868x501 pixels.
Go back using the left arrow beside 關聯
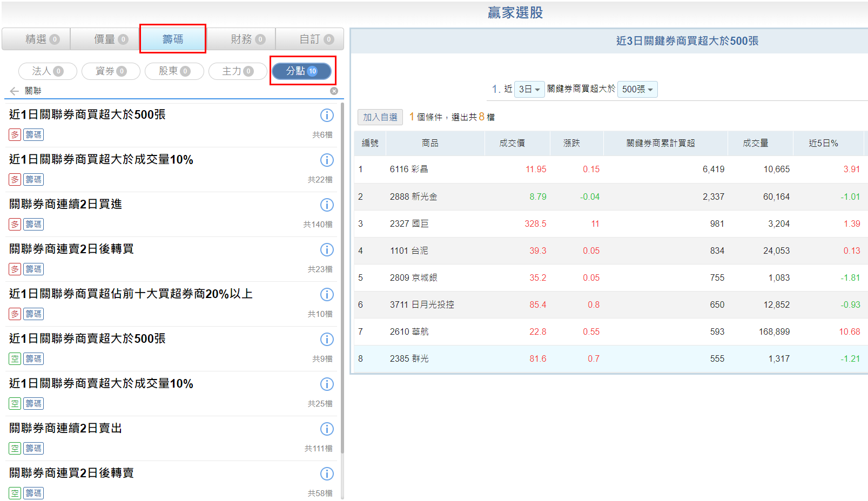coord(14,91)
